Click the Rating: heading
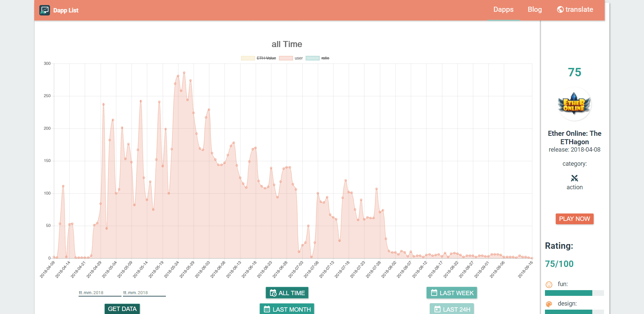This screenshot has width=644, height=314. pos(559,246)
